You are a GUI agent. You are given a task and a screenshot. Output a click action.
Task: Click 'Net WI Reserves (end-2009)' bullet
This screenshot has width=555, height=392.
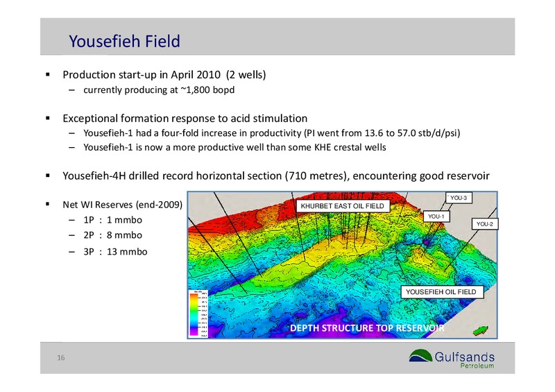123,205
